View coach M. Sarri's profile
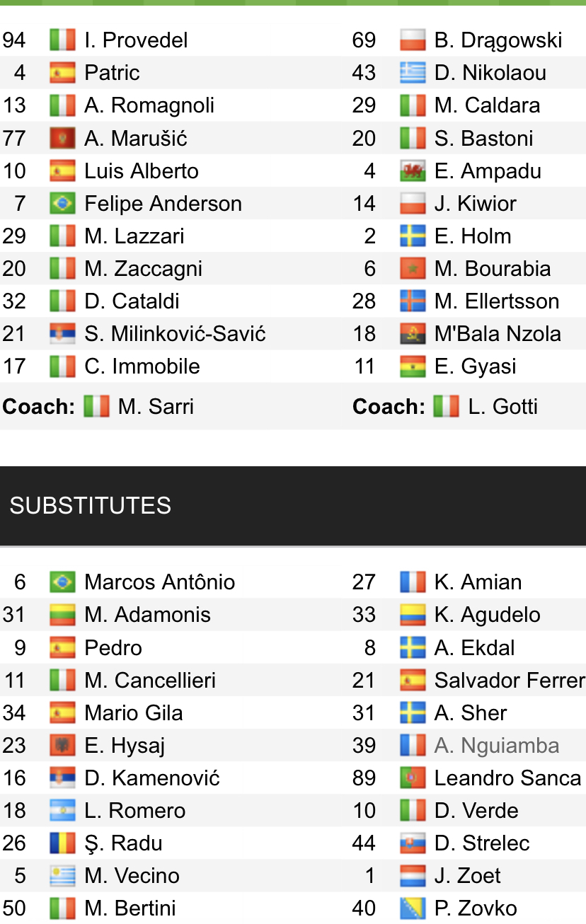586x924 pixels. tap(156, 407)
